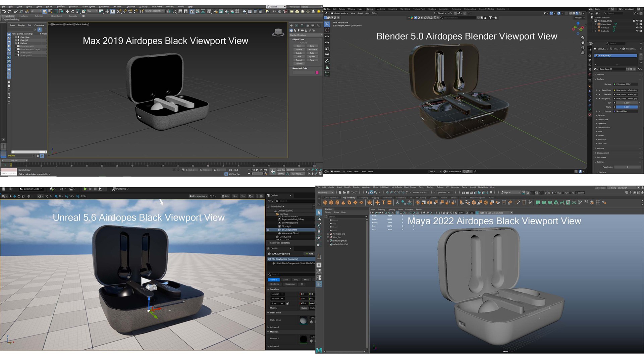Click Maya lasso select tool
This screenshot has height=362, width=644.
coord(319,219)
